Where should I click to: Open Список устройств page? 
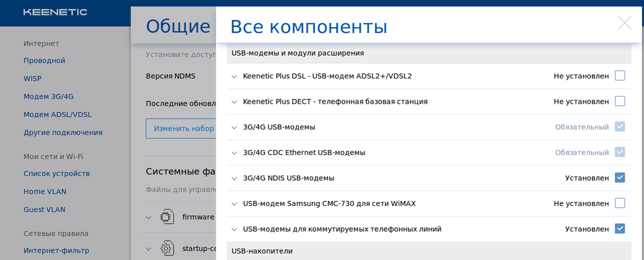click(57, 174)
